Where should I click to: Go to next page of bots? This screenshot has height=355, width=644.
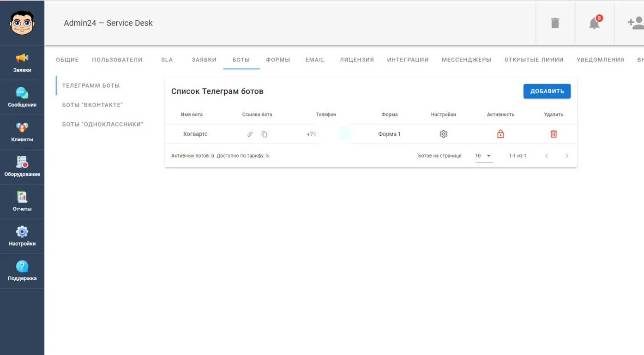pyautogui.click(x=567, y=156)
